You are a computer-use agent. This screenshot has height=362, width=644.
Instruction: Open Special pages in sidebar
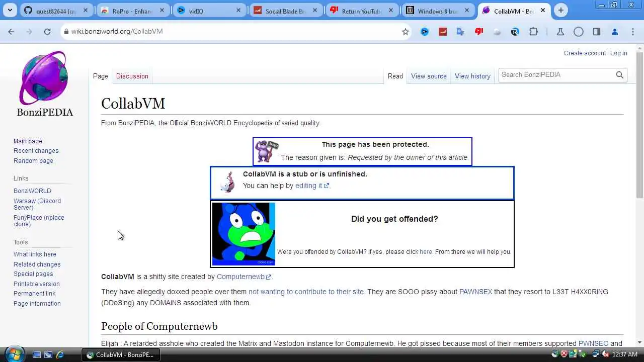[x=33, y=274]
